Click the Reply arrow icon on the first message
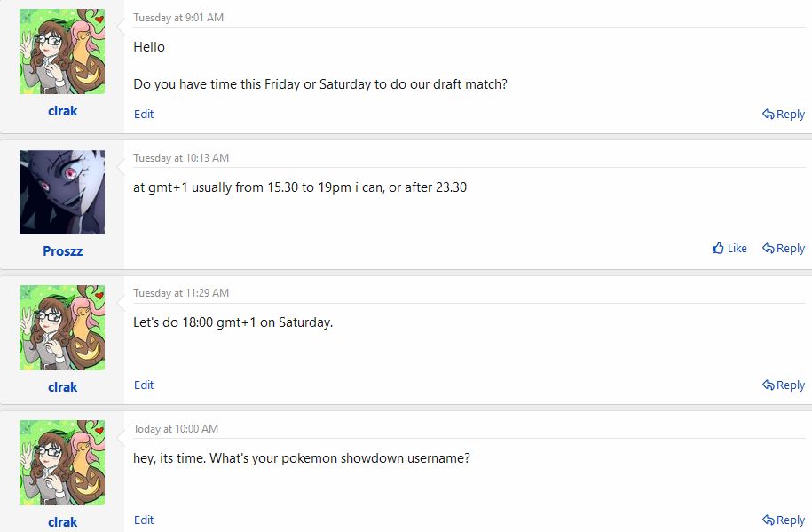This screenshot has width=812, height=532. tap(769, 115)
